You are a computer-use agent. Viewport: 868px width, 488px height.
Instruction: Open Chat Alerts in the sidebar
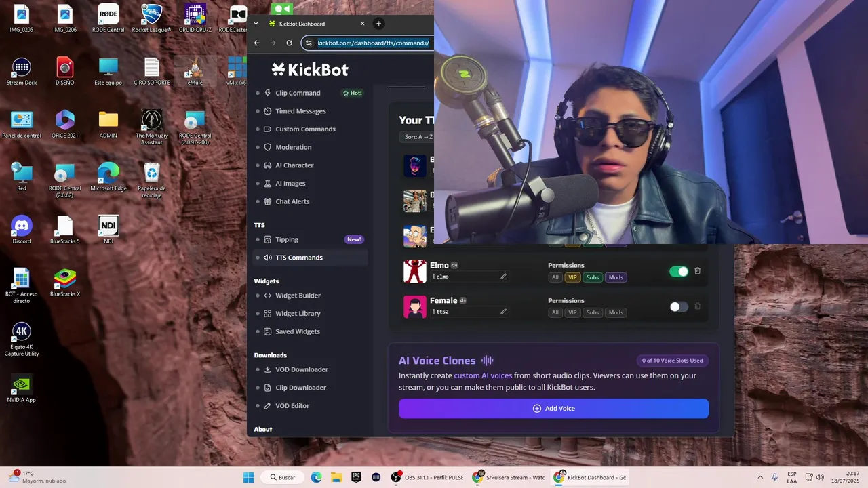[x=292, y=201]
